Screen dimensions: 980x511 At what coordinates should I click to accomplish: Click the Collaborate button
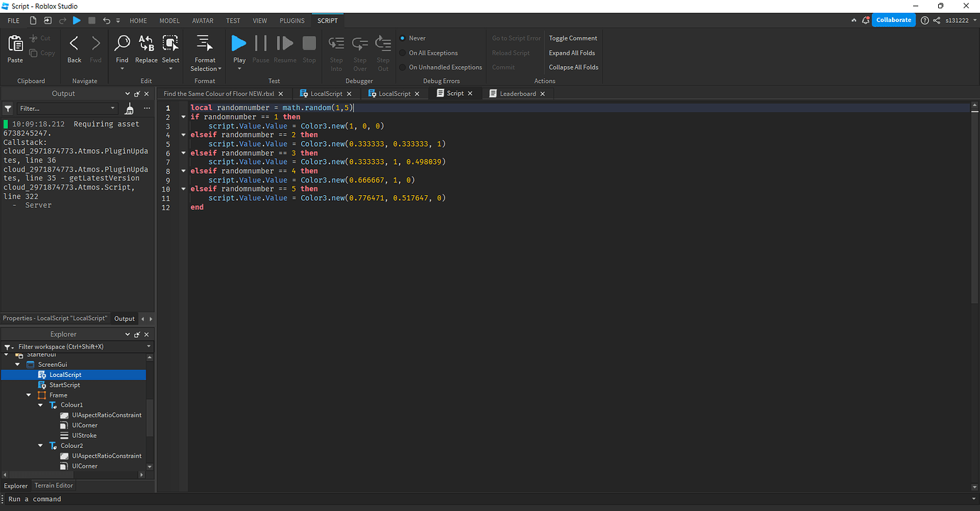pyautogui.click(x=893, y=19)
